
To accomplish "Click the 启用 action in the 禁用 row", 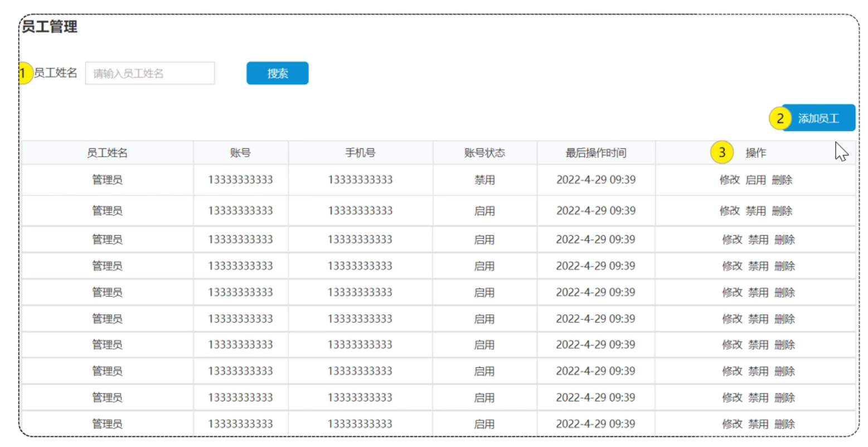I will [x=755, y=179].
